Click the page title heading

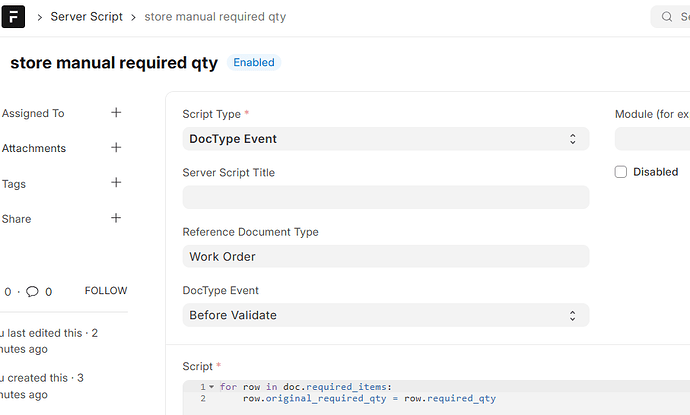(113, 63)
